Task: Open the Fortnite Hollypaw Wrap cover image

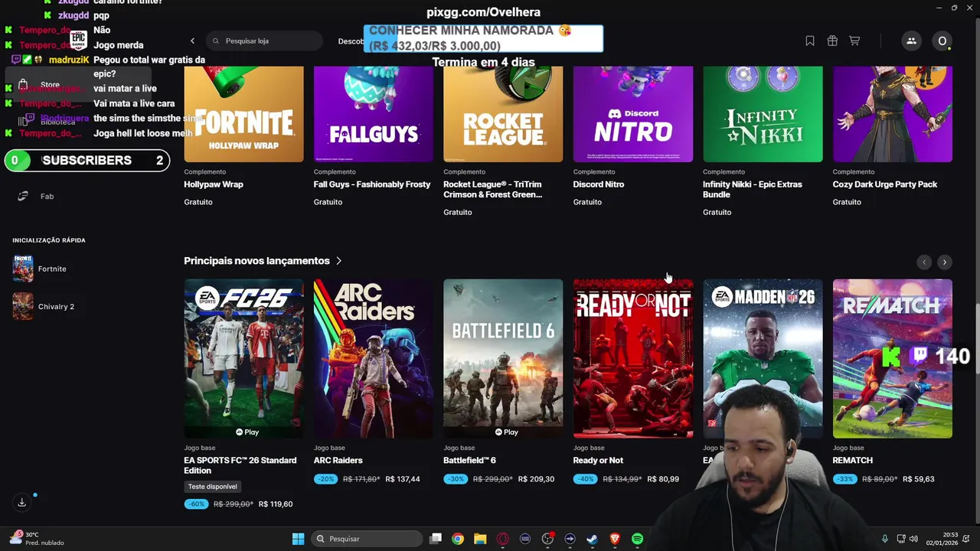Action: [x=243, y=114]
